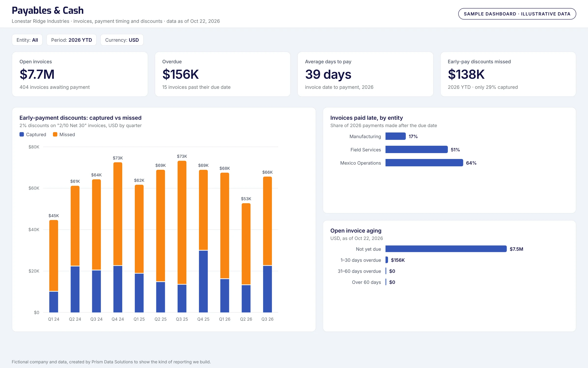Click the Field Services 51% bar

click(x=416, y=149)
